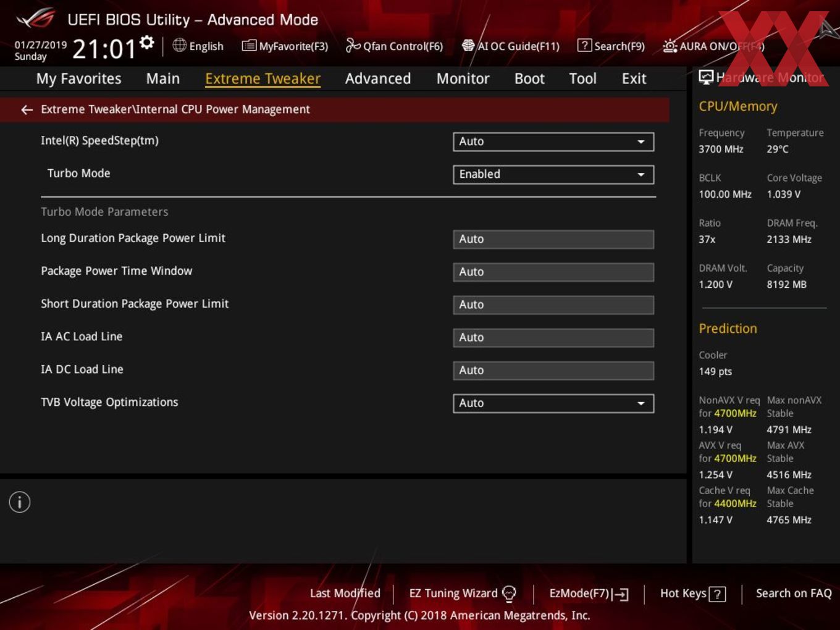Click the Hot Keys question icon
840x630 pixels.
click(717, 594)
